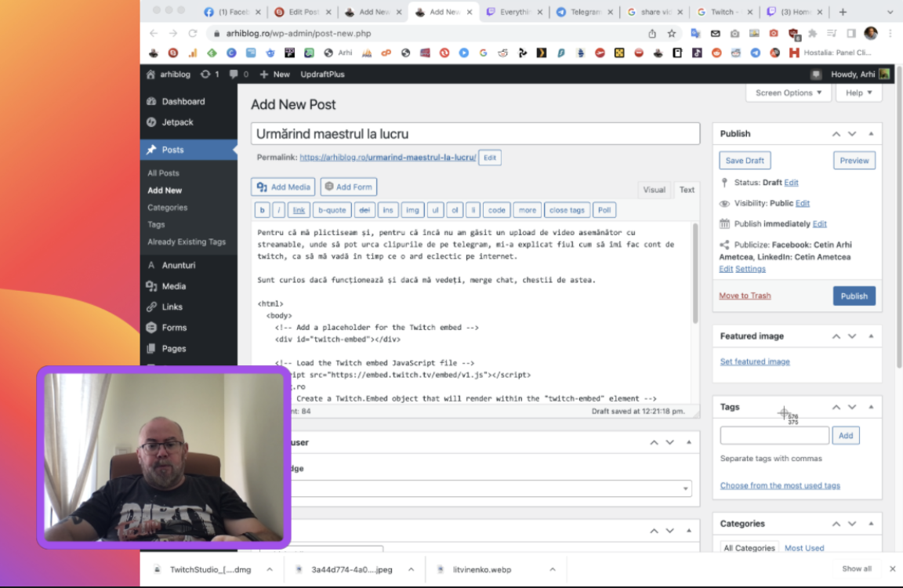Show all downloads
The height and width of the screenshot is (588, 903).
pos(856,569)
